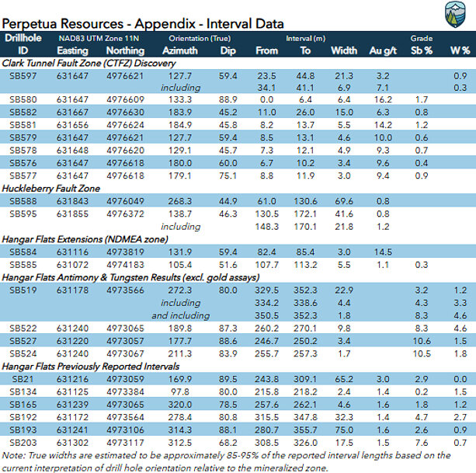Click the 'Drillhole ID' column header
This screenshot has width=476, height=473.
click(x=23, y=44)
